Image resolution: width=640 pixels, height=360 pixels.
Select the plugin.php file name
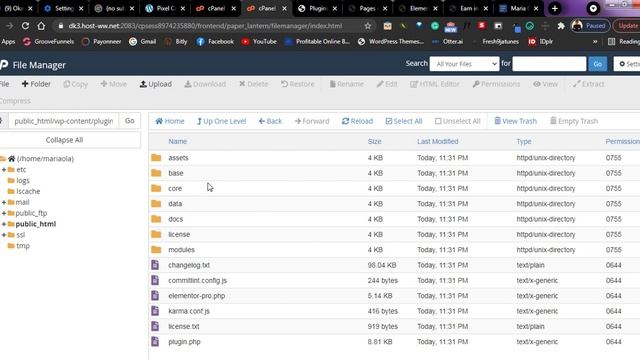click(x=184, y=342)
